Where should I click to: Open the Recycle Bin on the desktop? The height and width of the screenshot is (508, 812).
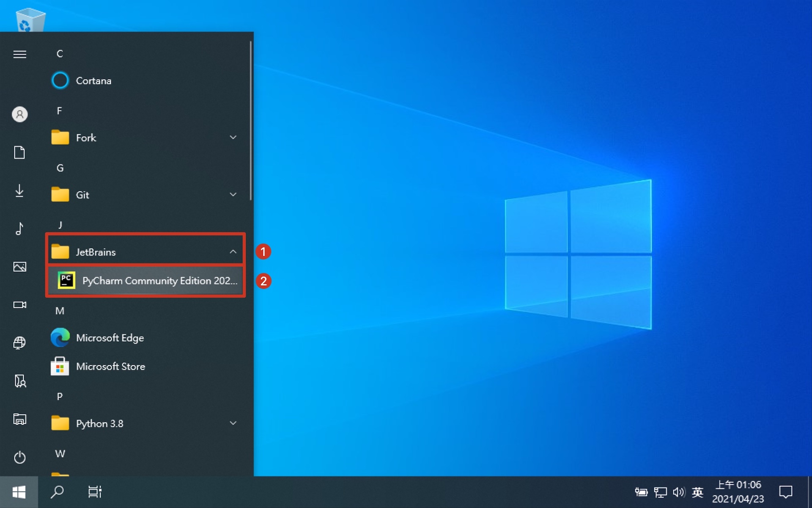click(30, 19)
